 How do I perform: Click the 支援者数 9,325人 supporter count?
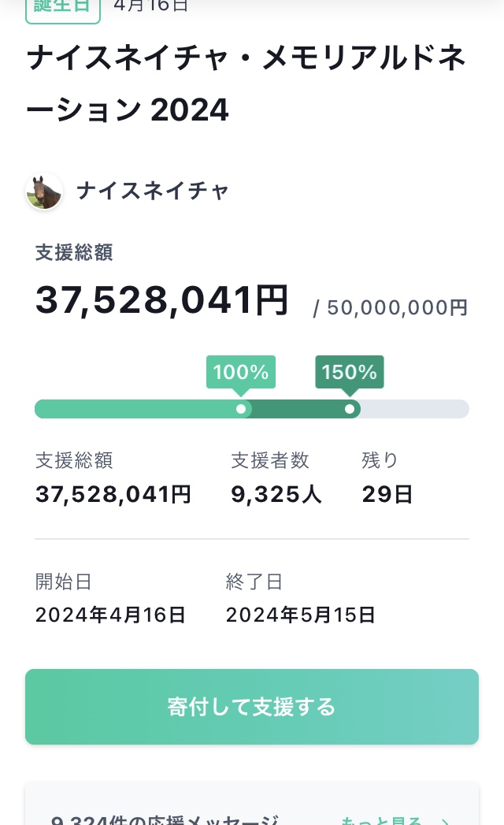pyautogui.click(x=276, y=494)
